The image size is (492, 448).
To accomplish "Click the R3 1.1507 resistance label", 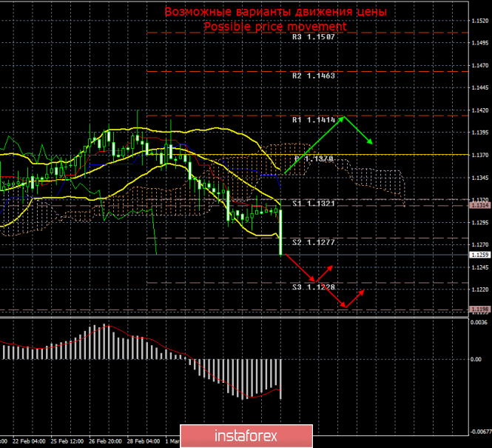I will tap(314, 37).
